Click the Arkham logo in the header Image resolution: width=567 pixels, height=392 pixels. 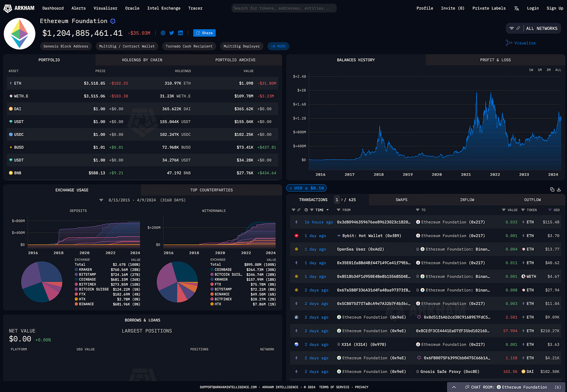click(x=19, y=8)
